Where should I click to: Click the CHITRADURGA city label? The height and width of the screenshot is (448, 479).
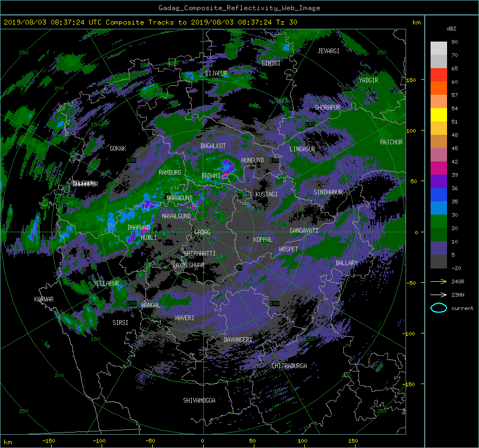290,366
